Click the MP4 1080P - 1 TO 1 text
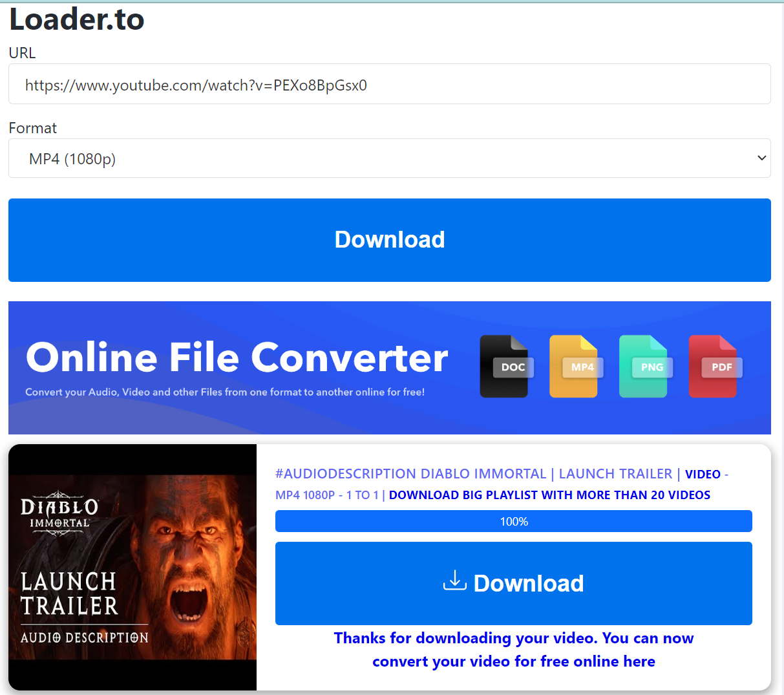Screen dimensions: 784x695 327,495
